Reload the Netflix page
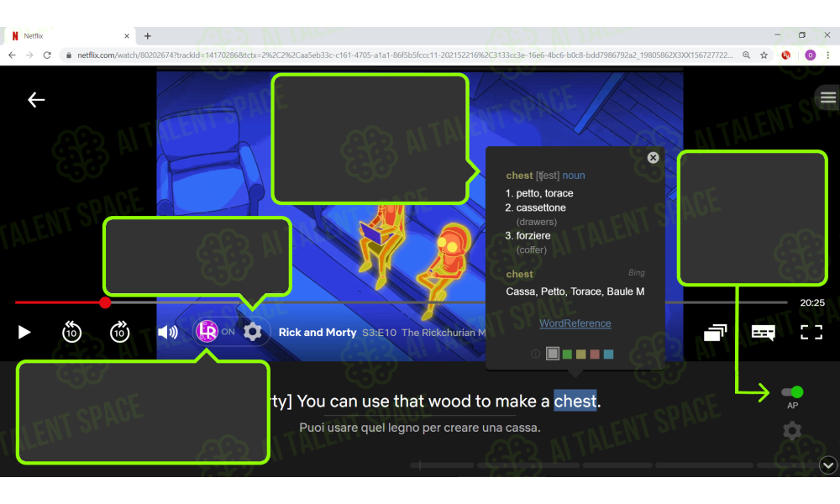This screenshot has width=840, height=504. click(47, 55)
